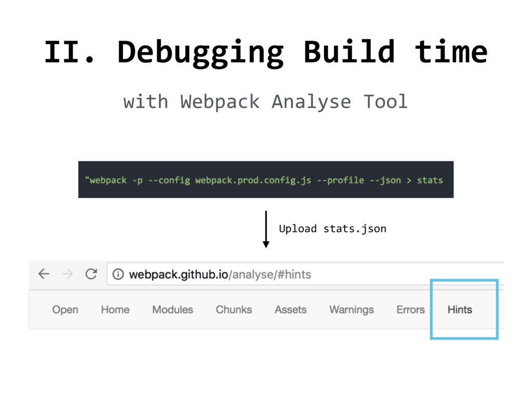Click the 'II. Debugging Build time' heading
This screenshot has height=399, width=532.
(x=266, y=53)
